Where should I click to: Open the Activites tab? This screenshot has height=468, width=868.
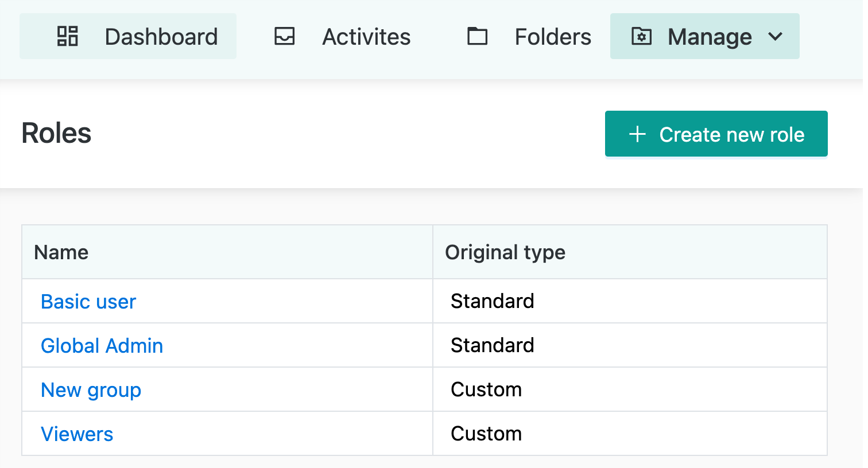(343, 36)
